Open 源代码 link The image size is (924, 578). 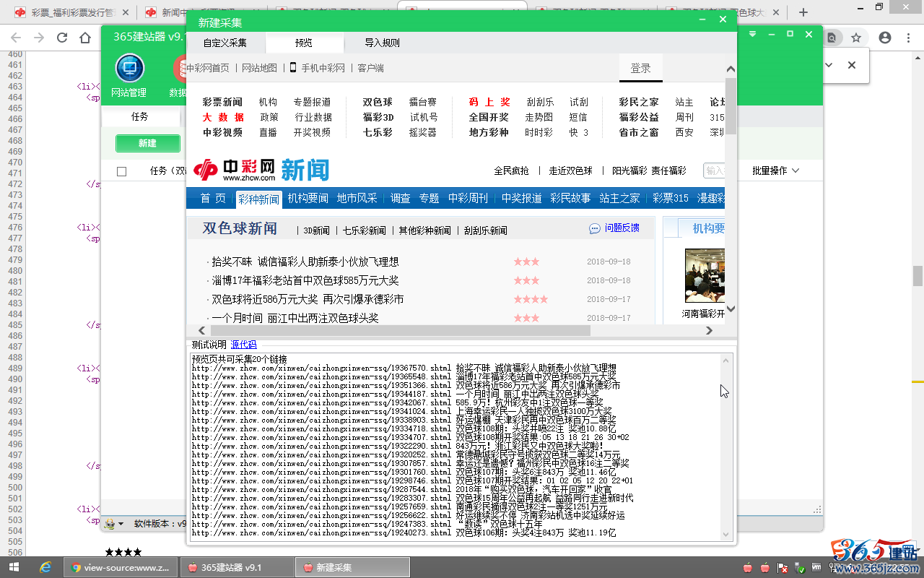coord(243,345)
